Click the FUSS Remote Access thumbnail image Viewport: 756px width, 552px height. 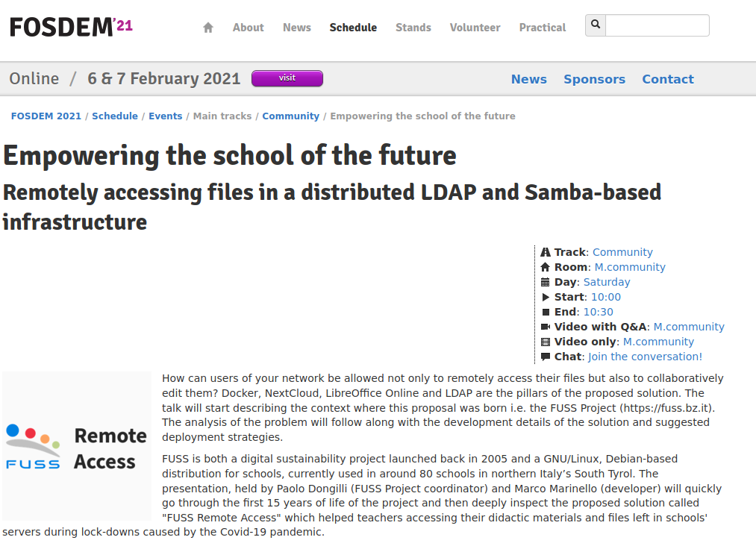pyautogui.click(x=76, y=446)
